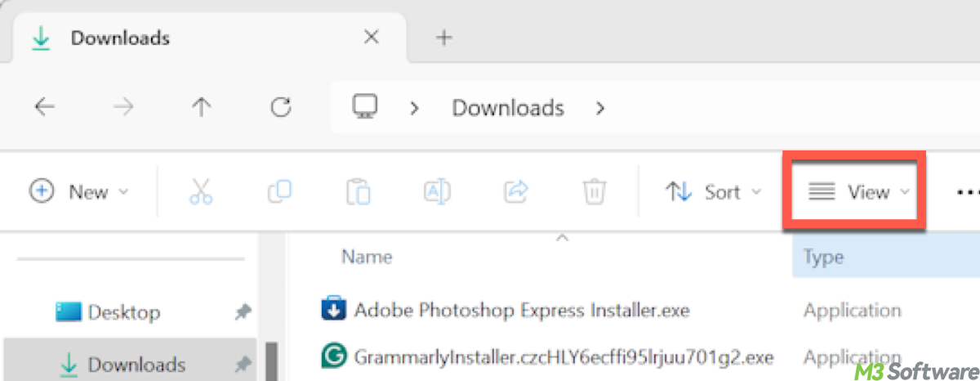This screenshot has height=381, width=980.
Task: Click the Rename icon in toolbar
Action: tap(437, 192)
